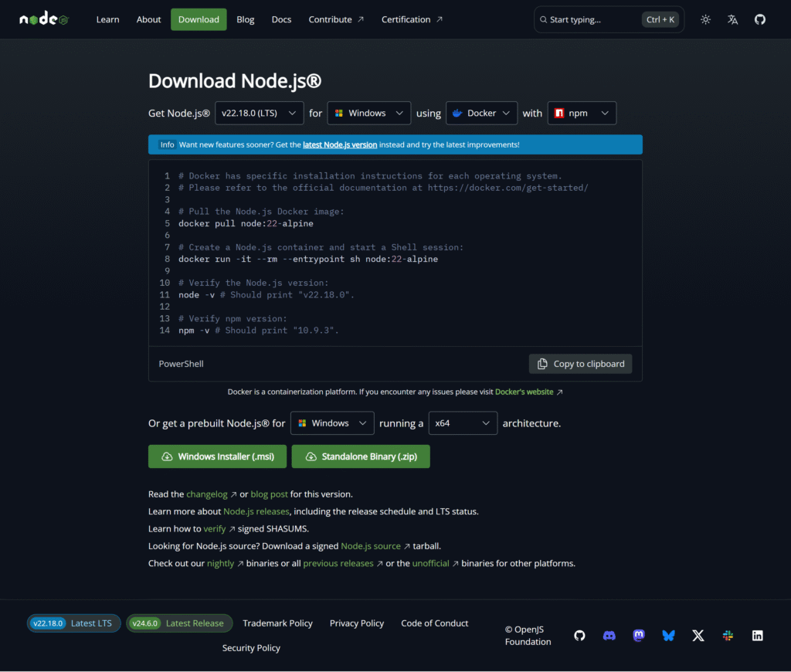Screen dimensions: 791x672
Task: Open the X (Twitter) icon in footer
Action: tap(698, 636)
